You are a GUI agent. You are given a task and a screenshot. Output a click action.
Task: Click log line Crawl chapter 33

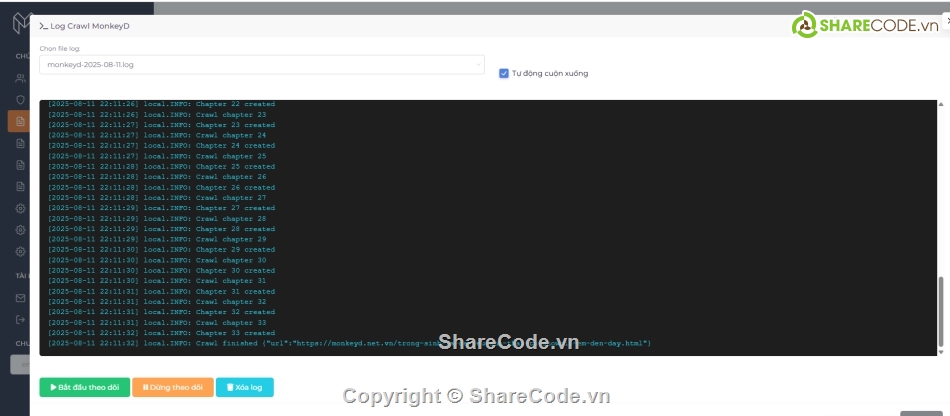[x=157, y=323]
